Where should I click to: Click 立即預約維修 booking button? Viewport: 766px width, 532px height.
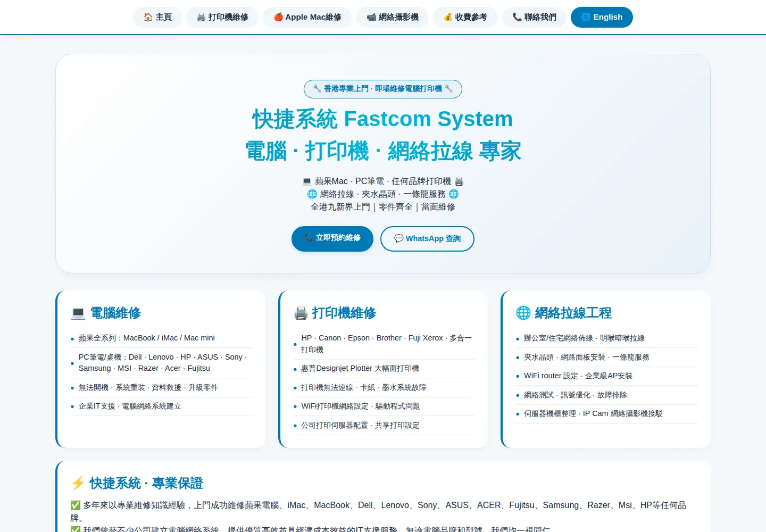click(x=332, y=238)
